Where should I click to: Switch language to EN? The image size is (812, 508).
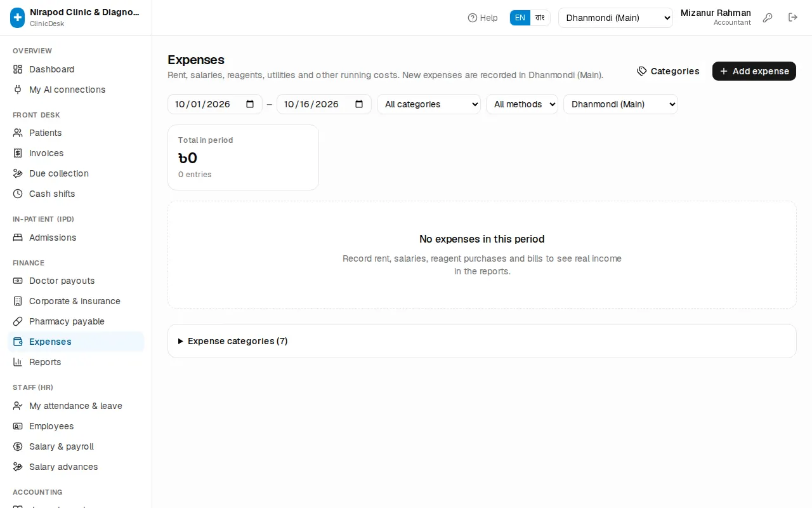tap(520, 18)
